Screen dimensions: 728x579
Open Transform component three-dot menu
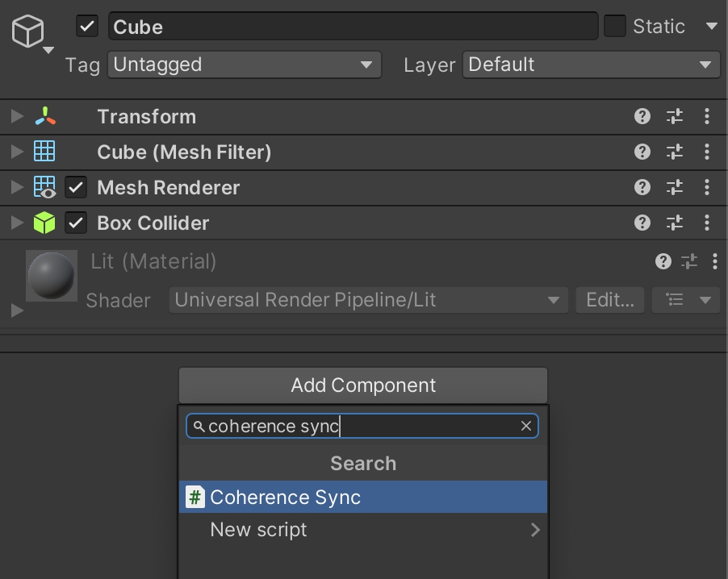(x=707, y=116)
